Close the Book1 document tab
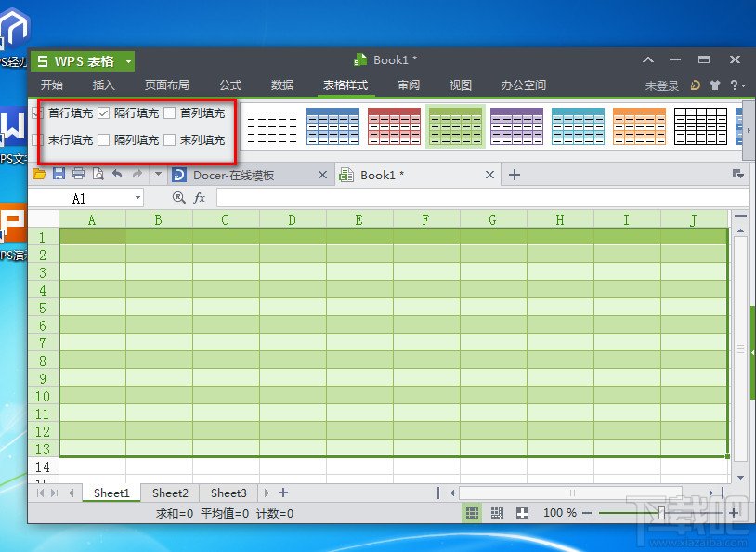Screen dimensions: 756x552 tap(489, 175)
